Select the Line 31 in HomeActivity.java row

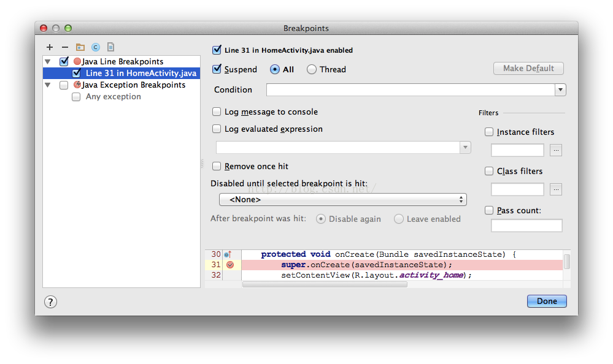tap(121, 73)
